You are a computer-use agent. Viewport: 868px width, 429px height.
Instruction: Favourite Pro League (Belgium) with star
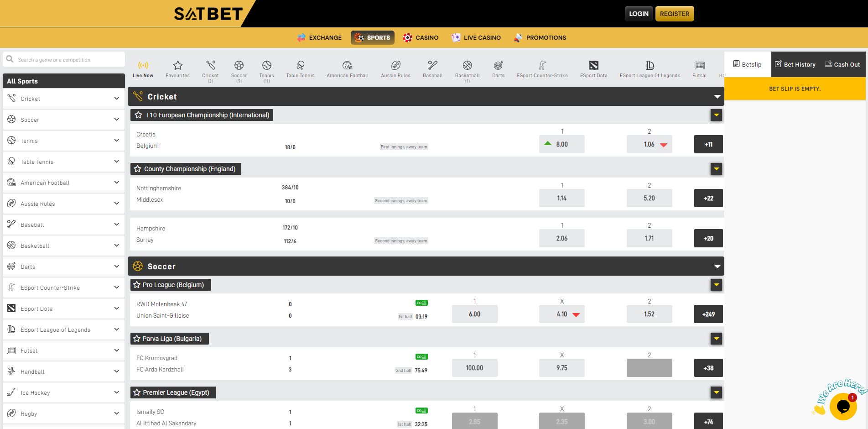[136, 285]
